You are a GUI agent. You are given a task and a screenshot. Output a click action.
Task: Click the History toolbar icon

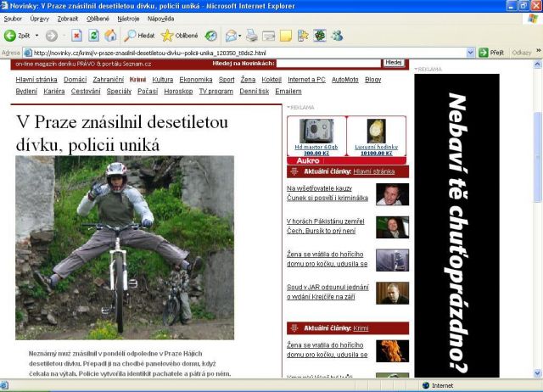pyautogui.click(x=210, y=36)
